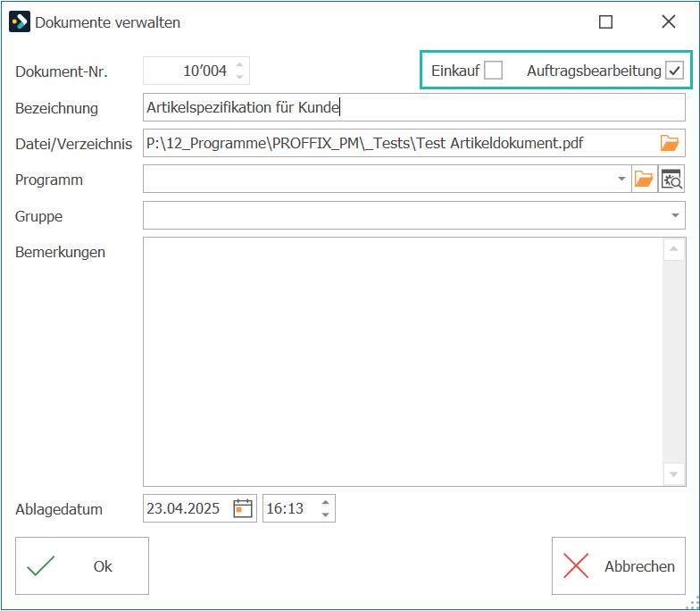Increase the Dokument-Nr. value
Screen dimensions: 700x611
[x=239, y=64]
